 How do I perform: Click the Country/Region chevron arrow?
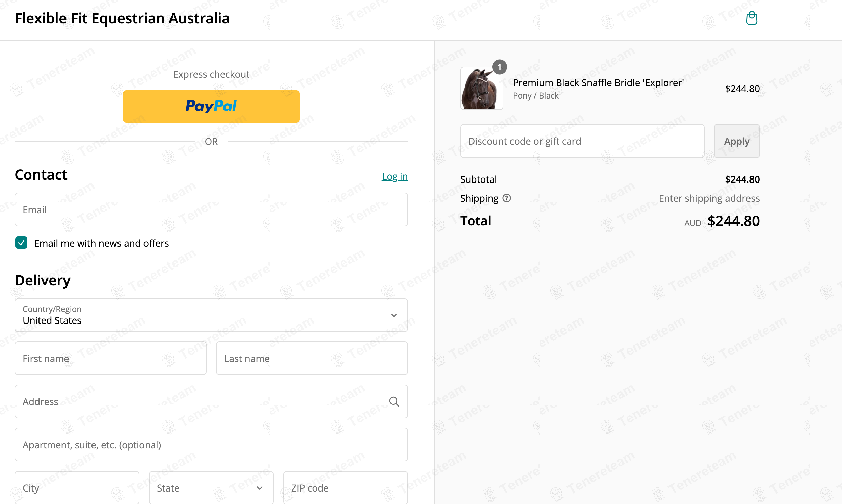click(393, 315)
